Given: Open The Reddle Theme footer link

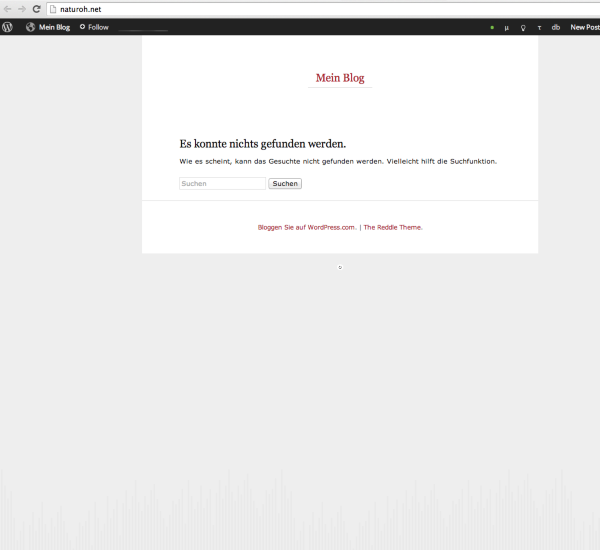Looking at the screenshot, I should 393,227.
